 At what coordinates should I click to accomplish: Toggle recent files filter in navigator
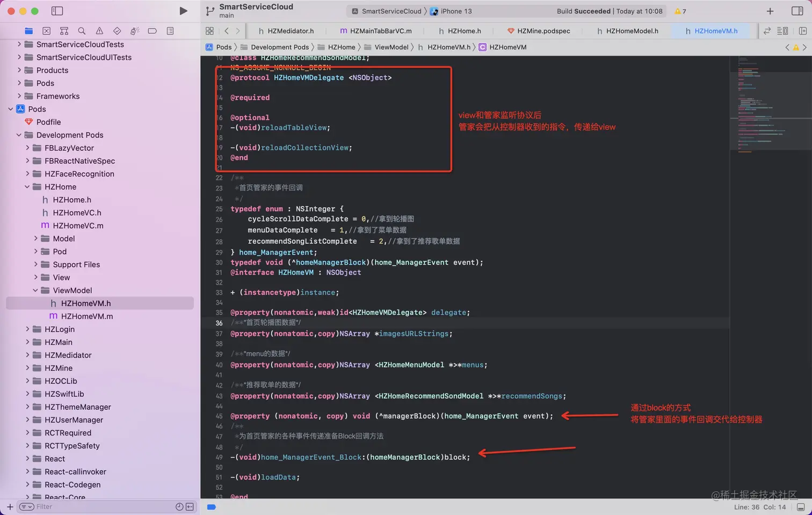point(179,507)
